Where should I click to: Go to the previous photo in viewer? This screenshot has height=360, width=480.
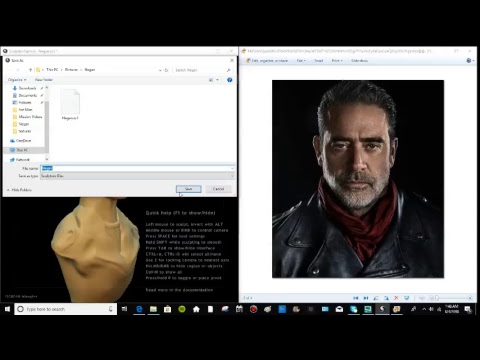(x=356, y=298)
